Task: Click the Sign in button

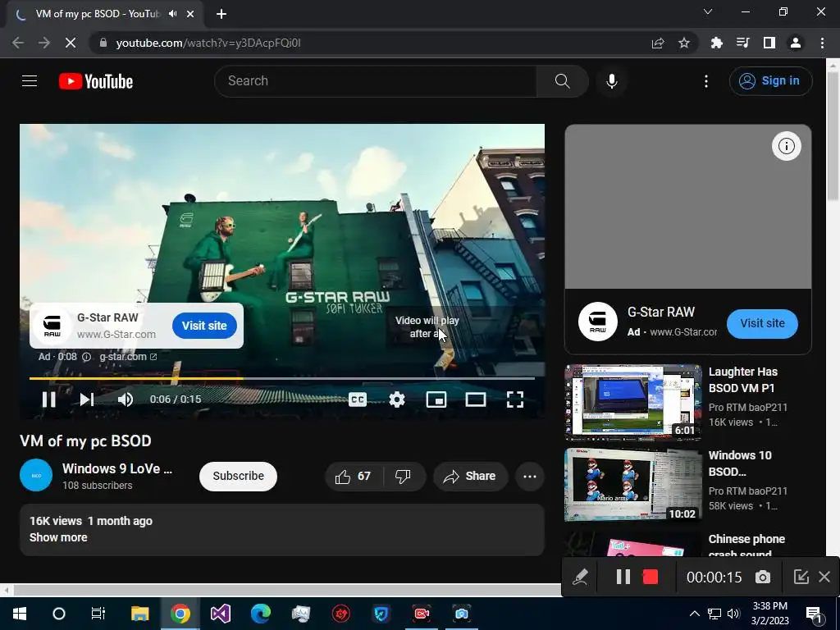Action: 770,81
